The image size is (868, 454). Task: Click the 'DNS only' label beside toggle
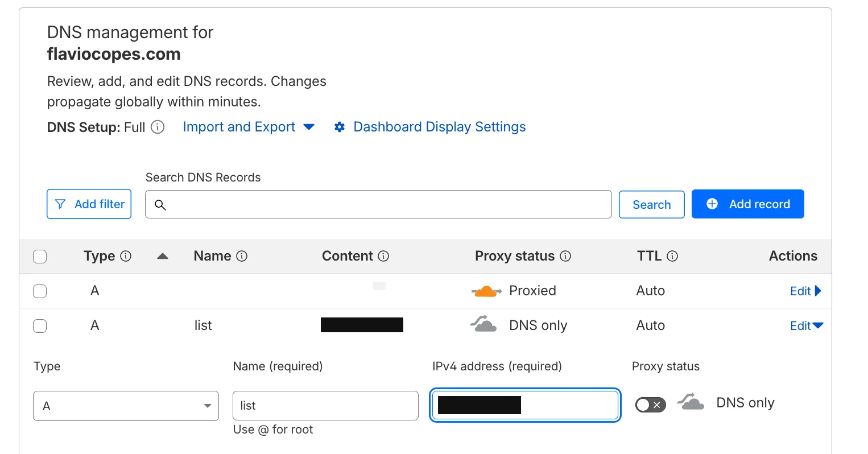745,403
